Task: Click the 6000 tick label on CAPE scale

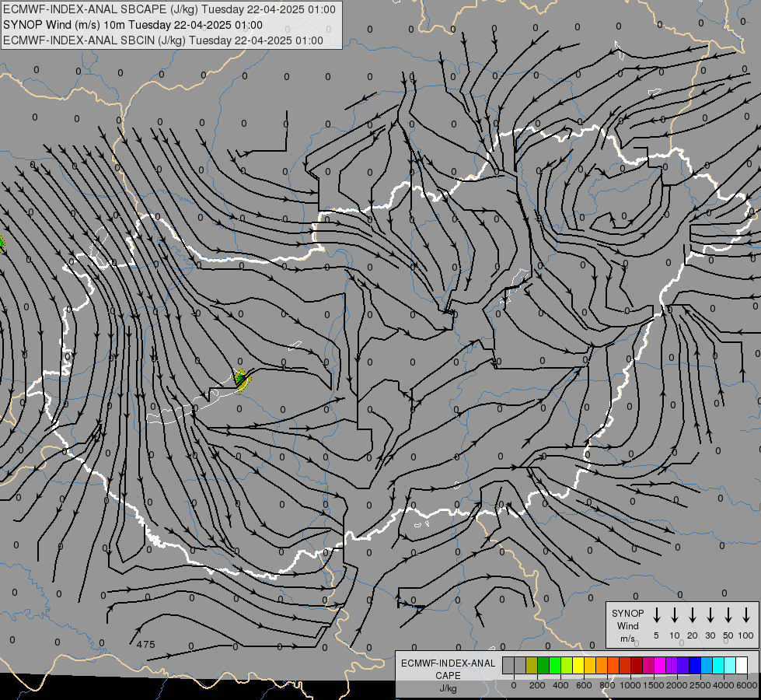Action: [747, 685]
